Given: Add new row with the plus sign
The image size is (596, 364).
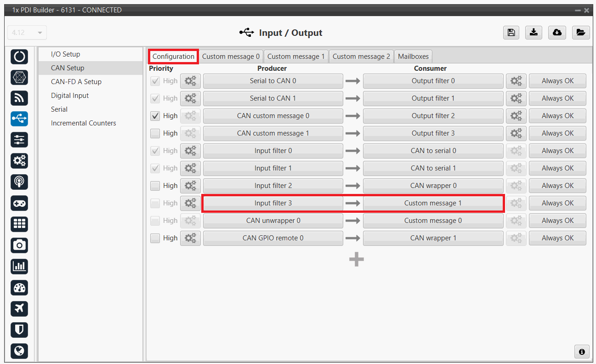Looking at the screenshot, I should pyautogui.click(x=356, y=260).
